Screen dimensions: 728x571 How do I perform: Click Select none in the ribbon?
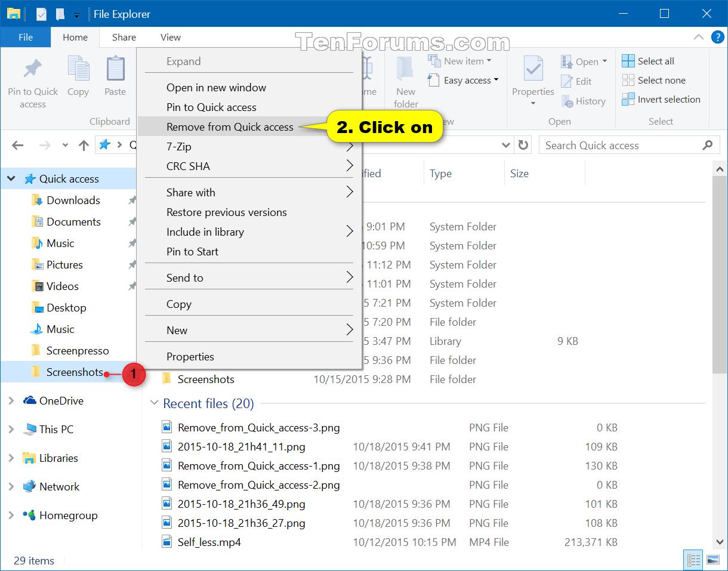[x=653, y=80]
